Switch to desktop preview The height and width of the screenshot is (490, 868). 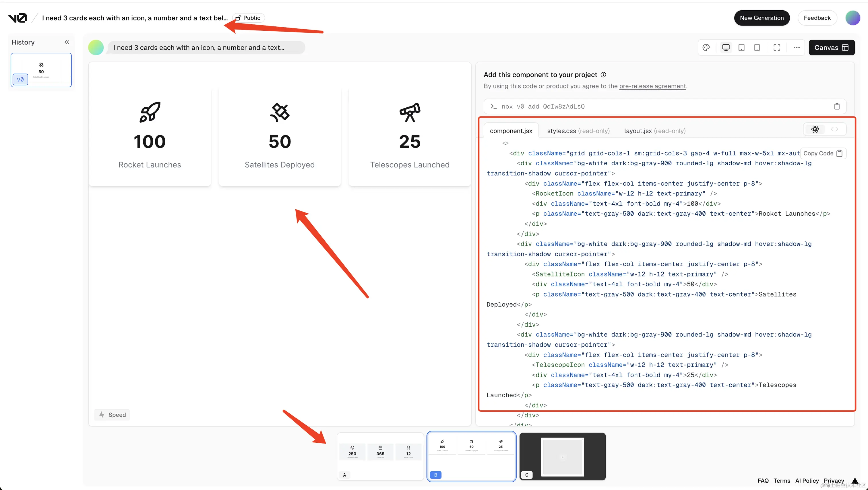click(x=726, y=48)
